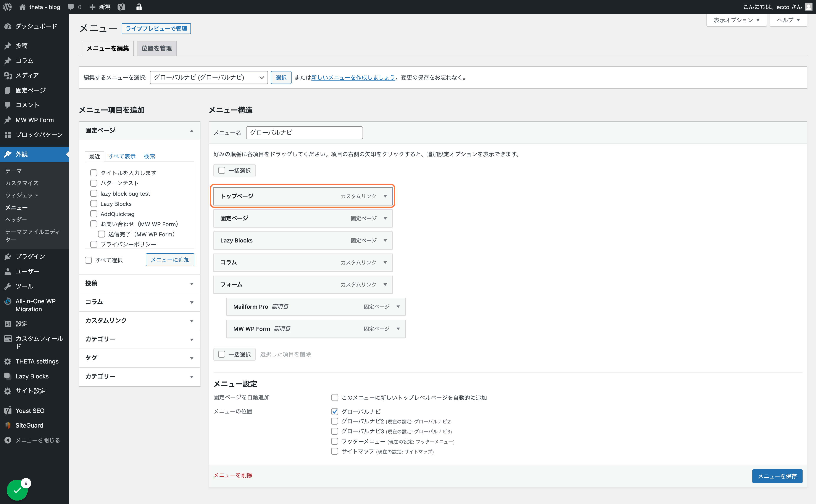Screen dimensions: 816x504
Task: Expand the タグ add-items panel
Action: 140,358
